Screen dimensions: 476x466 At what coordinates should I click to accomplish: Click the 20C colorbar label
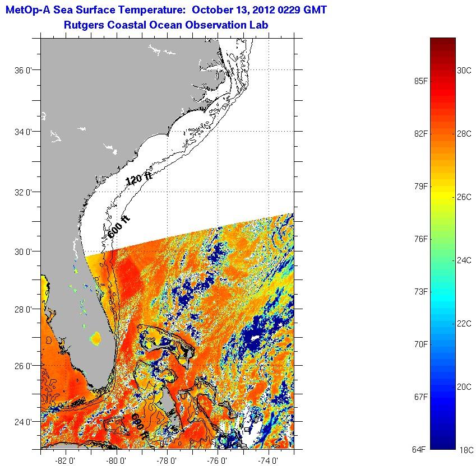click(x=464, y=387)
